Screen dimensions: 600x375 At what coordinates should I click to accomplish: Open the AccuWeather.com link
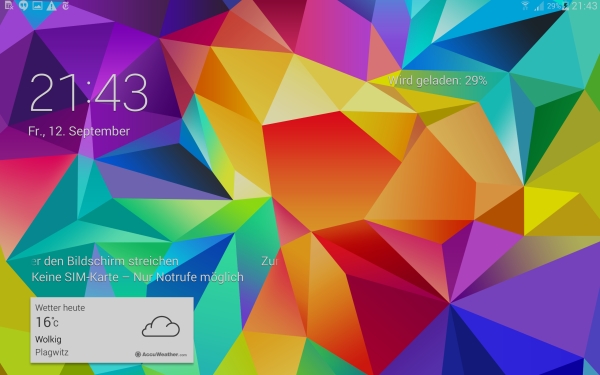coord(161,354)
